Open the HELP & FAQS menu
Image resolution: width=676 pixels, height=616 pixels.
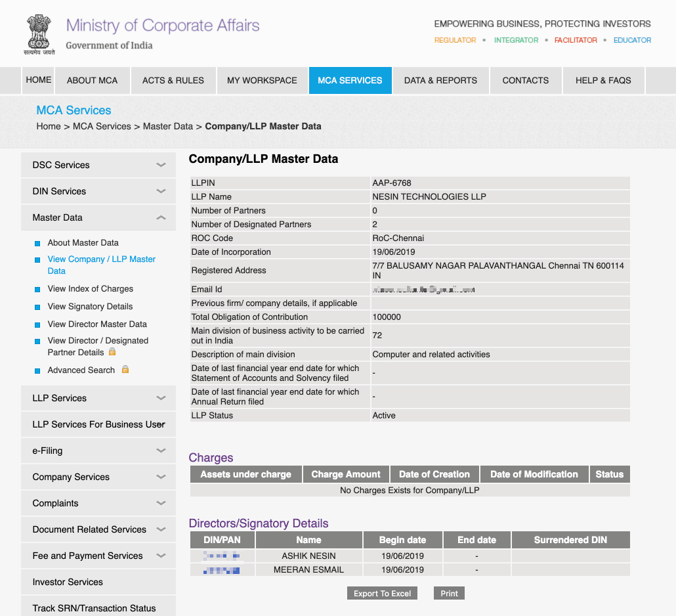pos(603,80)
